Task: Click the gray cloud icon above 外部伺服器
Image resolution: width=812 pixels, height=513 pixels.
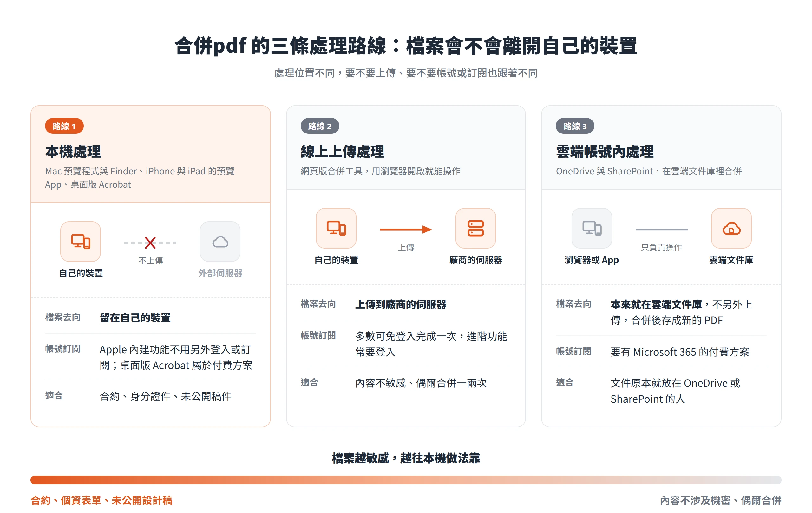Action: click(220, 241)
